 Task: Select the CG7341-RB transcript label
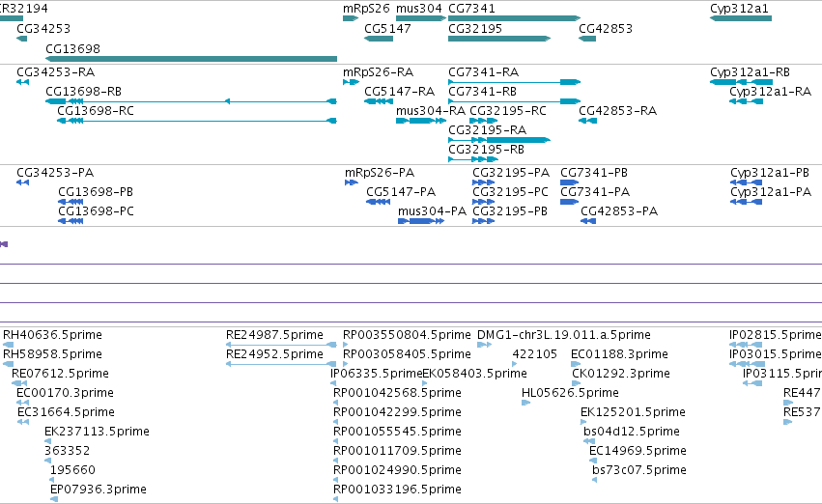pyautogui.click(x=482, y=92)
